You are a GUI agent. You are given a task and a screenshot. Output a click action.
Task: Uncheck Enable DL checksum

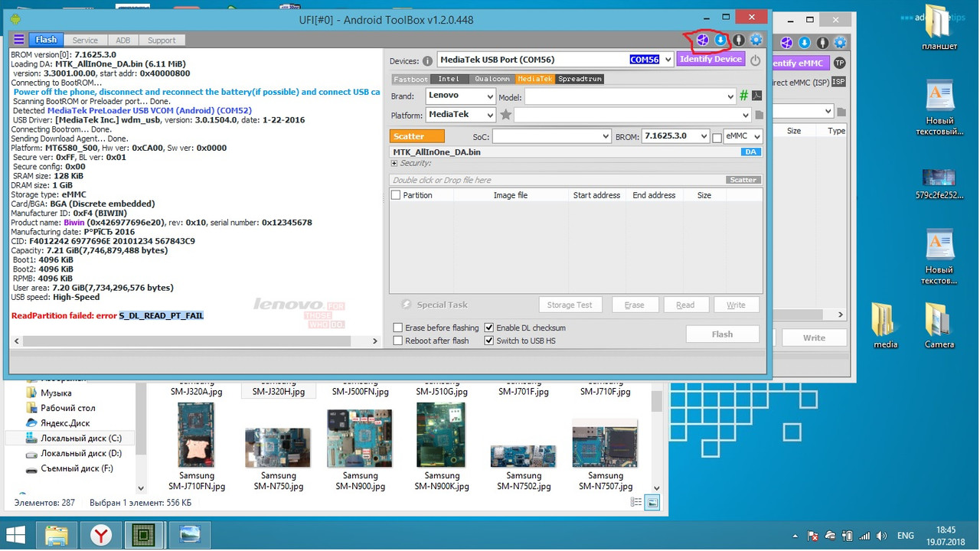pyautogui.click(x=489, y=328)
